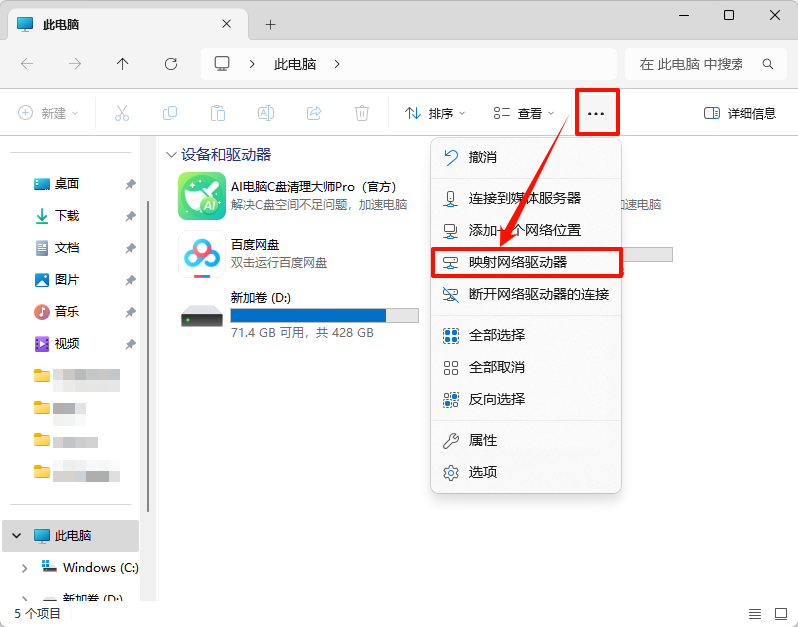Click chevron after 此电脑 in address bar
798x627 pixels.
(x=337, y=64)
